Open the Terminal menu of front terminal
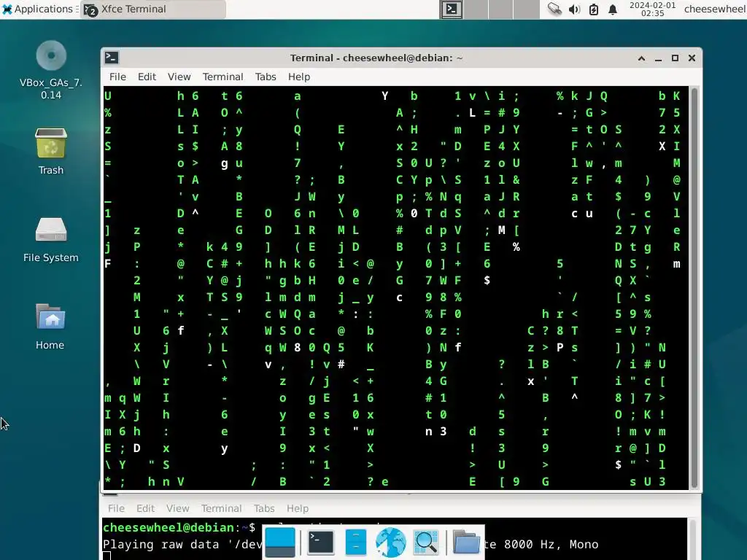This screenshot has height=560, width=747. pyautogui.click(x=222, y=77)
